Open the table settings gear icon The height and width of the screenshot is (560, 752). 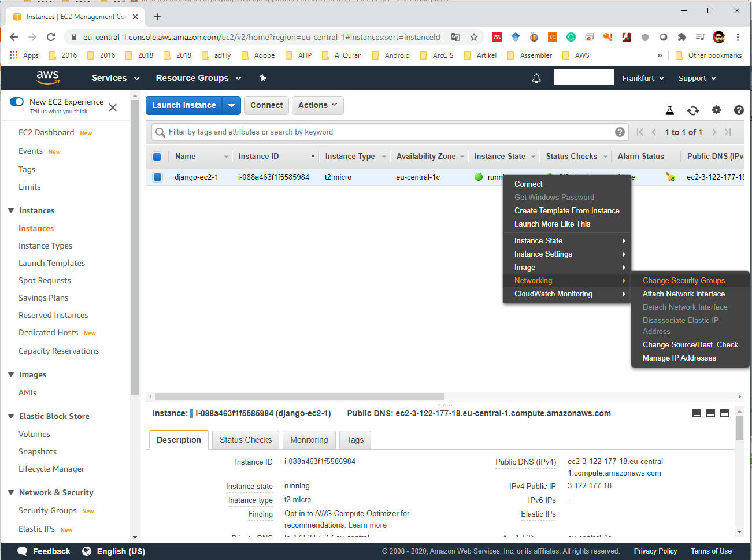(x=716, y=110)
